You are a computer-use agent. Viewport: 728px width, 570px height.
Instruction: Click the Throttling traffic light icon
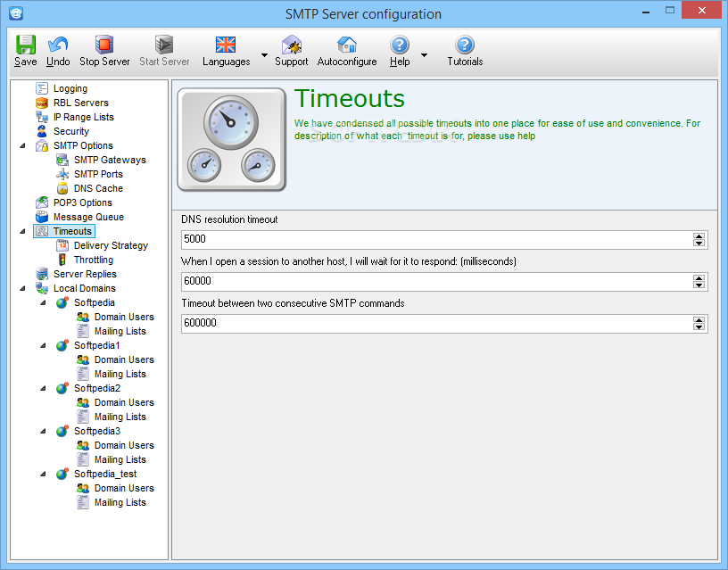coord(62,260)
